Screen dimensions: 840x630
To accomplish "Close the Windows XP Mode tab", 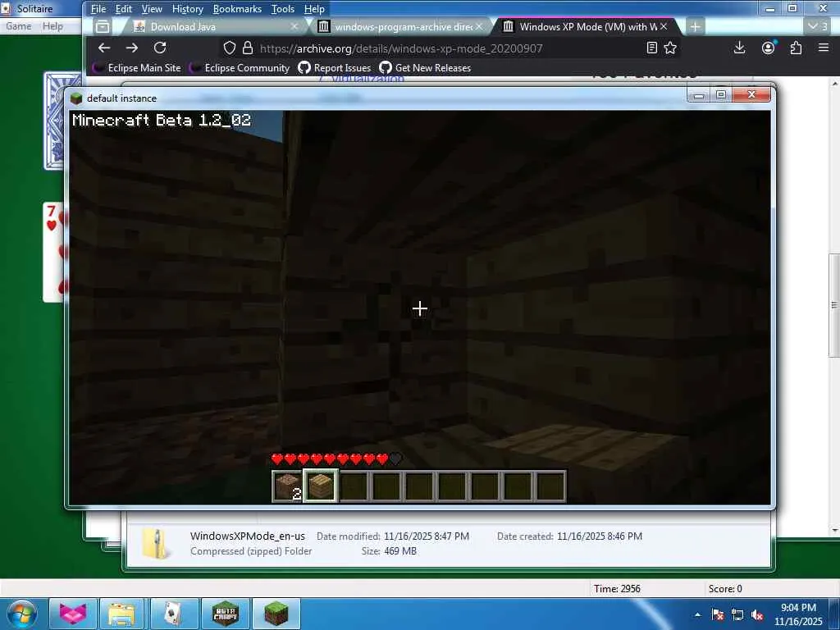I will click(x=664, y=26).
